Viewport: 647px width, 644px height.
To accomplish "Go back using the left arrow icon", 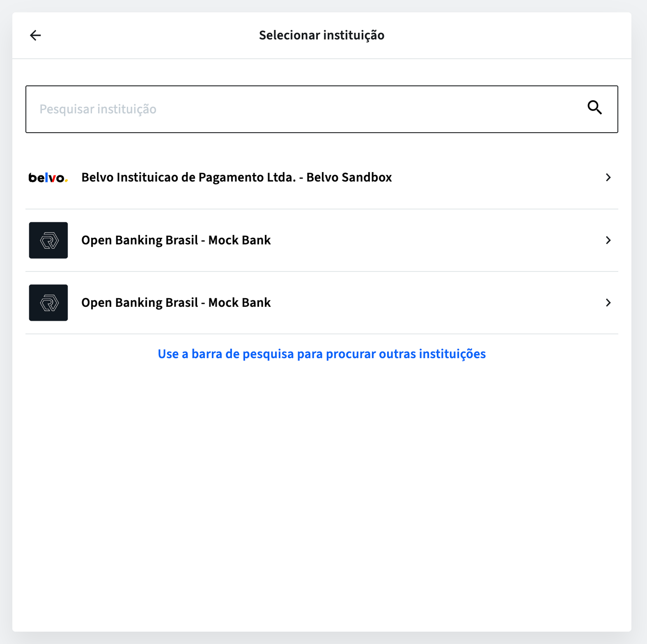I will pos(35,35).
